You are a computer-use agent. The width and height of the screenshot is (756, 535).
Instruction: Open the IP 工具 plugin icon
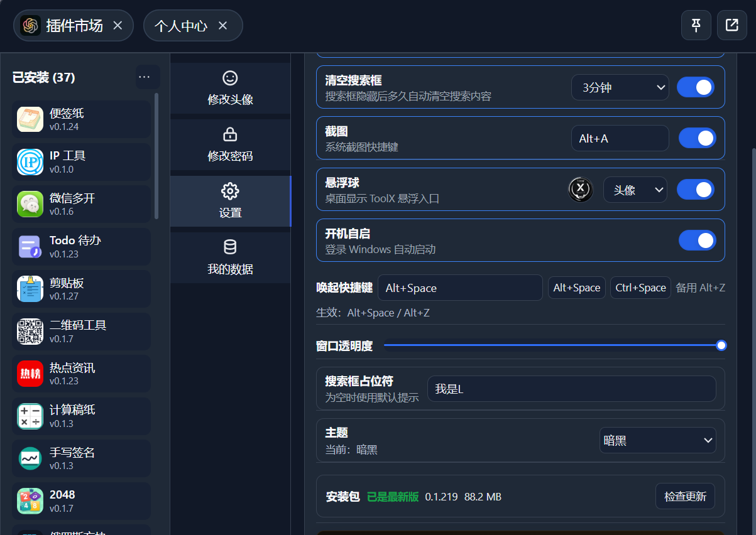(30, 162)
